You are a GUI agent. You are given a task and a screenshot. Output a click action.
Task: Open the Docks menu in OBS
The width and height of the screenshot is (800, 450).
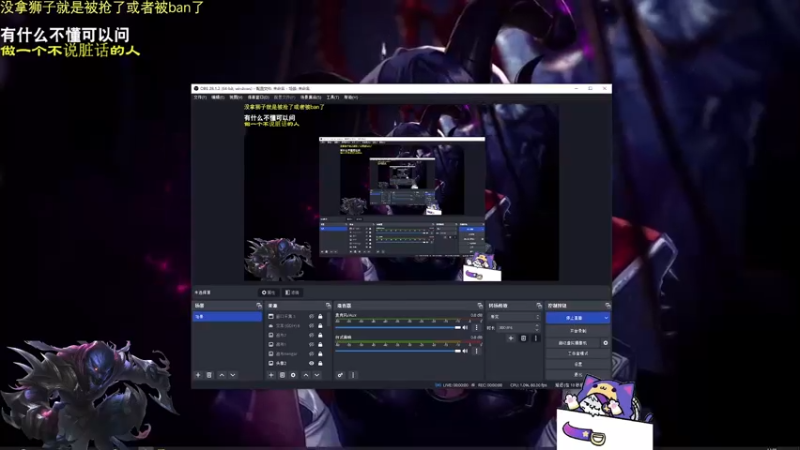[x=258, y=97]
